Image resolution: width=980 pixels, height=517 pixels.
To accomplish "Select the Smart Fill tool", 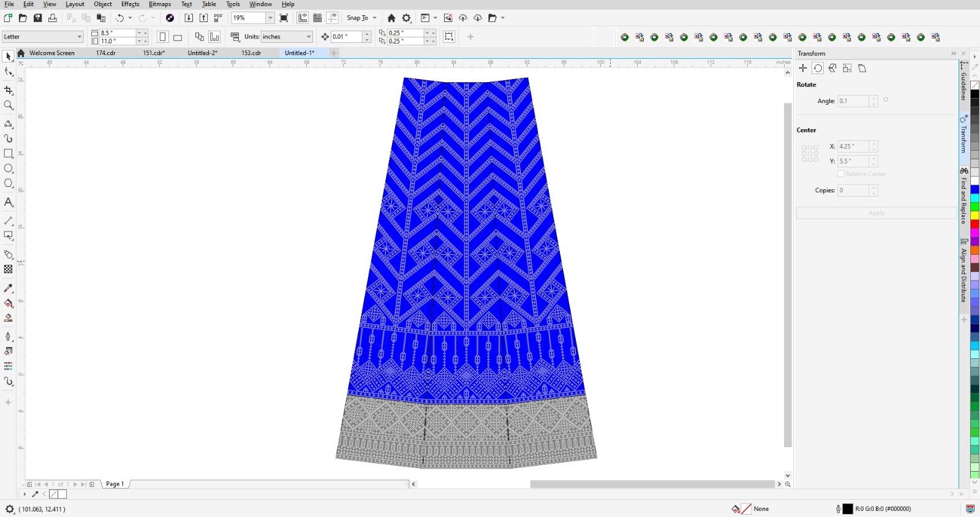I will click(x=9, y=318).
